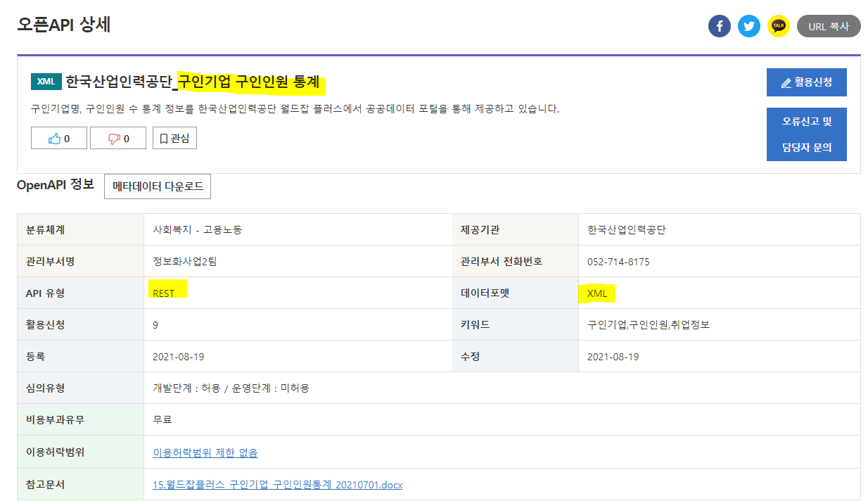The image size is (868, 501).
Task: Click the 오픈API 상세 heading
Action: tap(64, 25)
